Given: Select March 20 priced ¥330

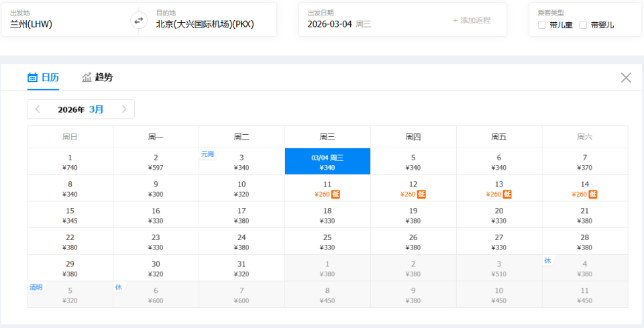Looking at the screenshot, I should click(x=499, y=215).
